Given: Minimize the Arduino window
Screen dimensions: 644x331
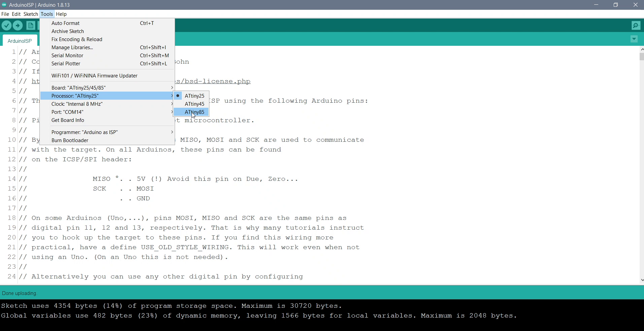Looking at the screenshot, I should click(596, 5).
